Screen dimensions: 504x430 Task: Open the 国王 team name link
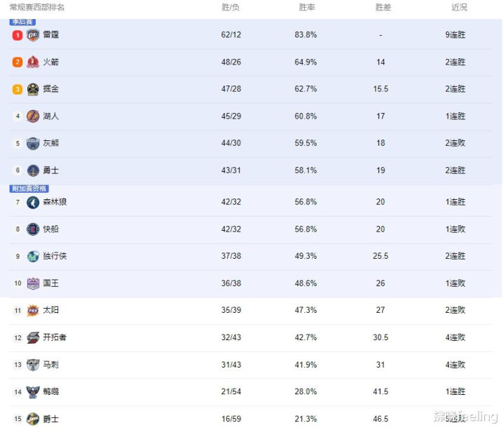[50, 283]
